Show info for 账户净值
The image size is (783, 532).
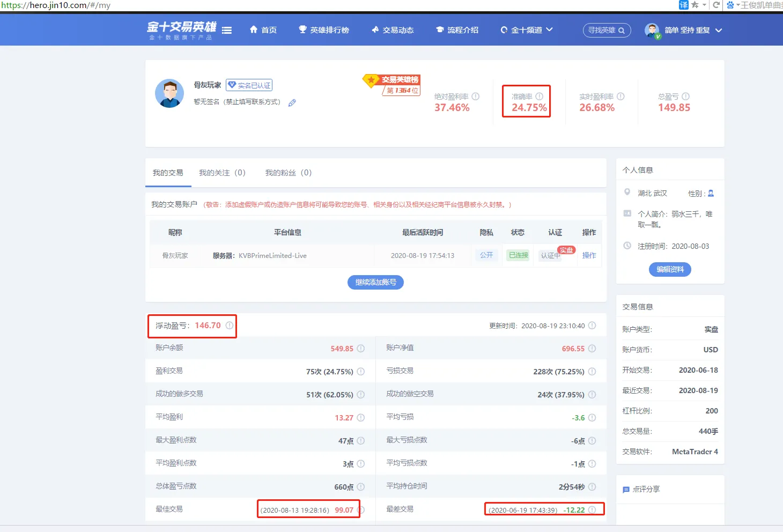coord(592,349)
